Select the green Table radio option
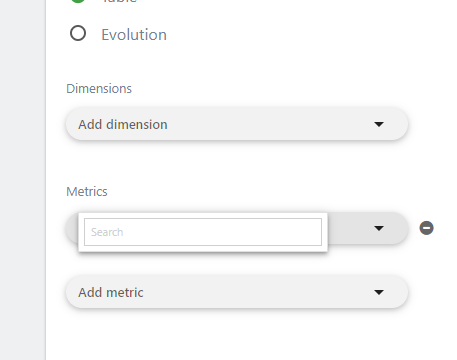This screenshot has width=457, height=360. (x=78, y=1)
